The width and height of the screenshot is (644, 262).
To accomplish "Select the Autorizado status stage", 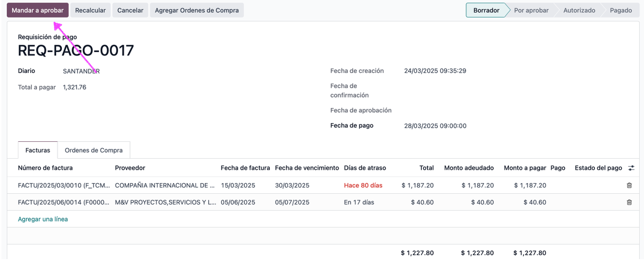I will tap(579, 10).
